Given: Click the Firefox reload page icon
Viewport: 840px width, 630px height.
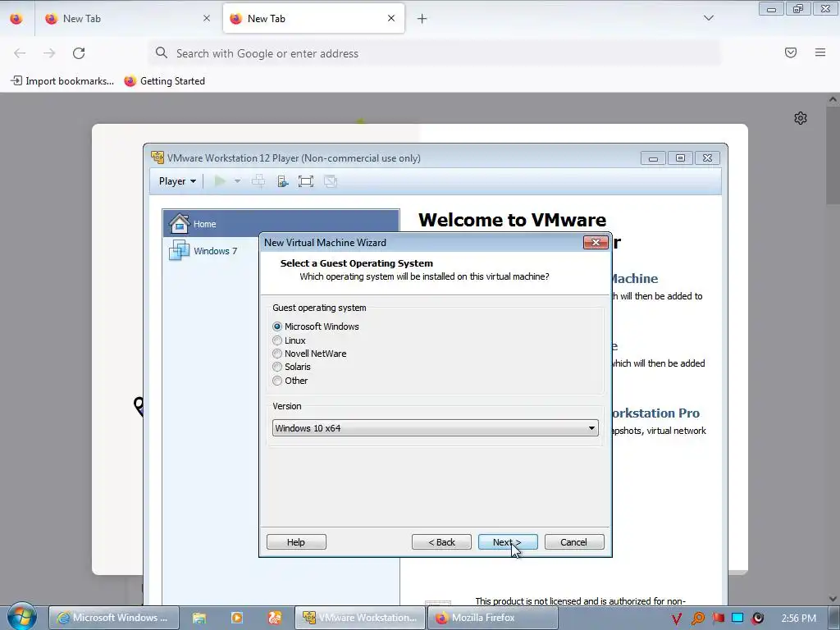Looking at the screenshot, I should coord(79,53).
